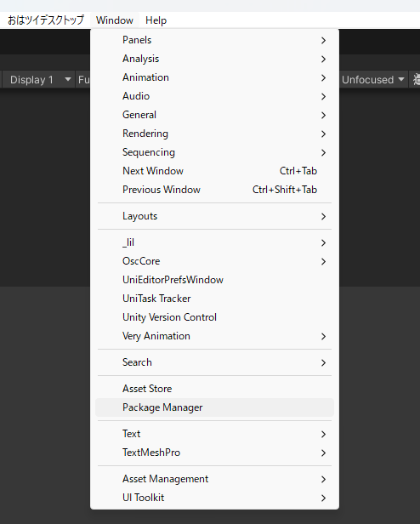Open the Unfocused dropdown
420x524 pixels.
(373, 80)
